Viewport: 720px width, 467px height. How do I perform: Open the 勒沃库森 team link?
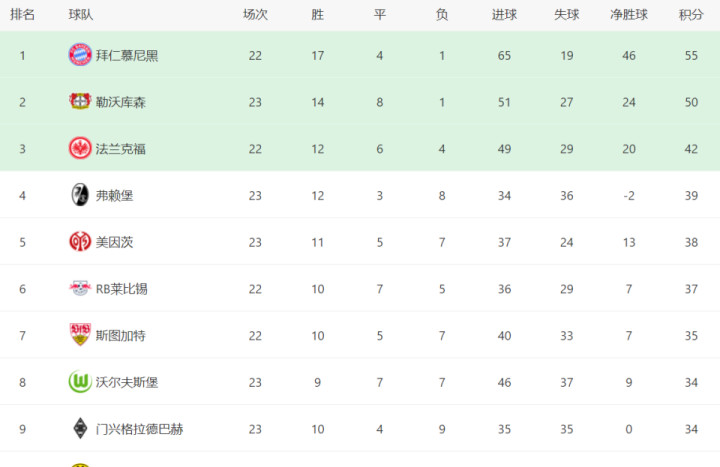coord(120,101)
